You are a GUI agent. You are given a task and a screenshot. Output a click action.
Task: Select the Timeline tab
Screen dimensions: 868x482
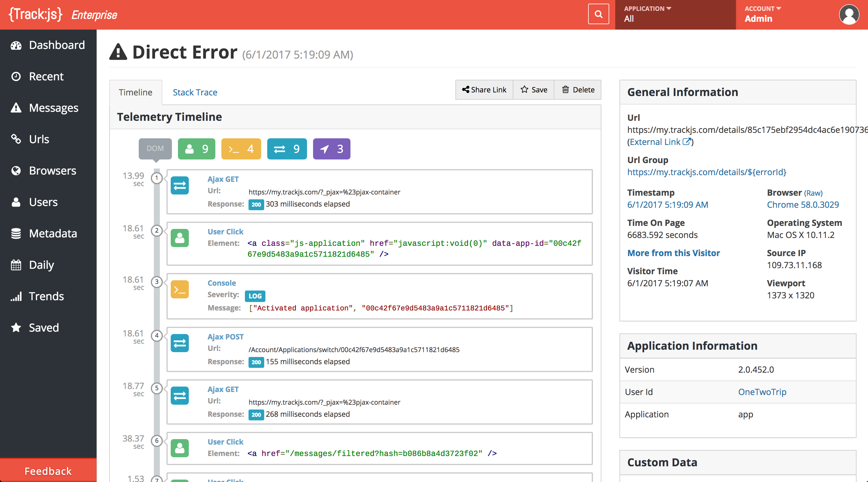pyautogui.click(x=135, y=92)
